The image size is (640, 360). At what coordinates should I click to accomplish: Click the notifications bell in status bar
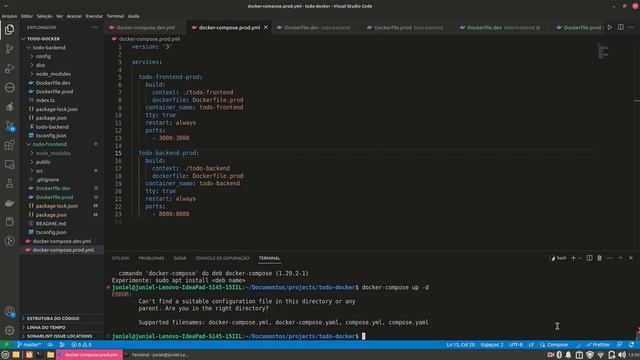pos(631,344)
